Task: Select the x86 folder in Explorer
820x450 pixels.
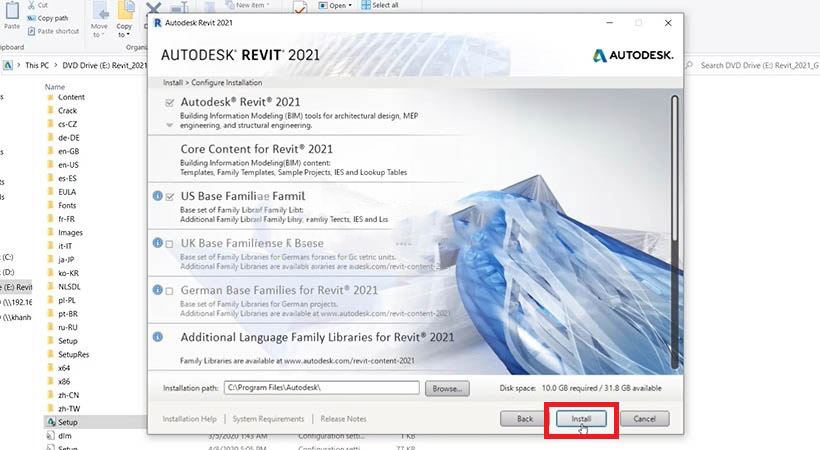Action: coord(64,382)
